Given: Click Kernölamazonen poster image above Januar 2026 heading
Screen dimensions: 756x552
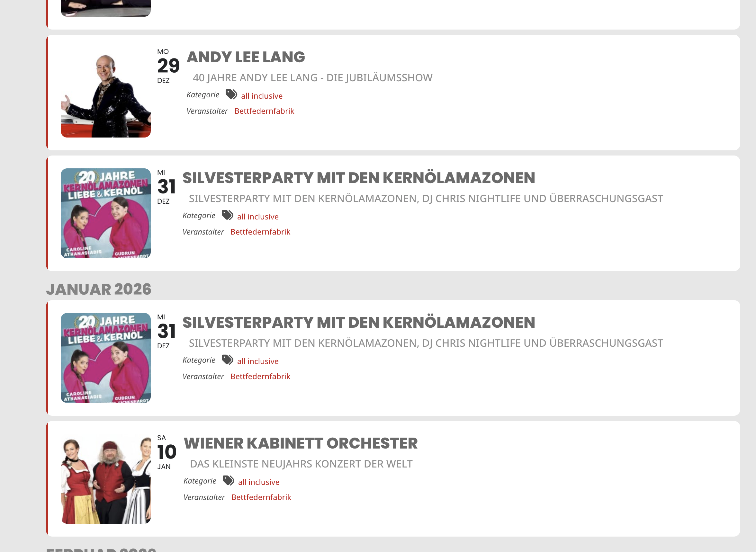Looking at the screenshot, I should [x=106, y=213].
